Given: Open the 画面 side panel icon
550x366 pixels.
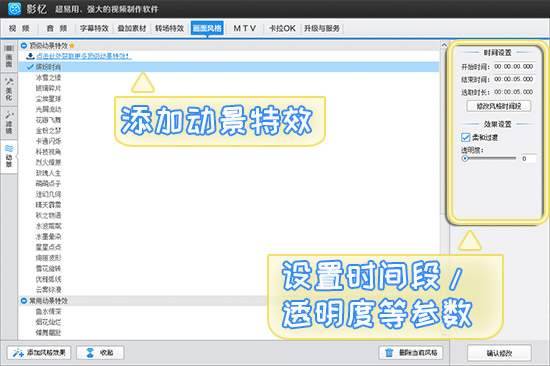Looking at the screenshot, I should click(x=9, y=56).
